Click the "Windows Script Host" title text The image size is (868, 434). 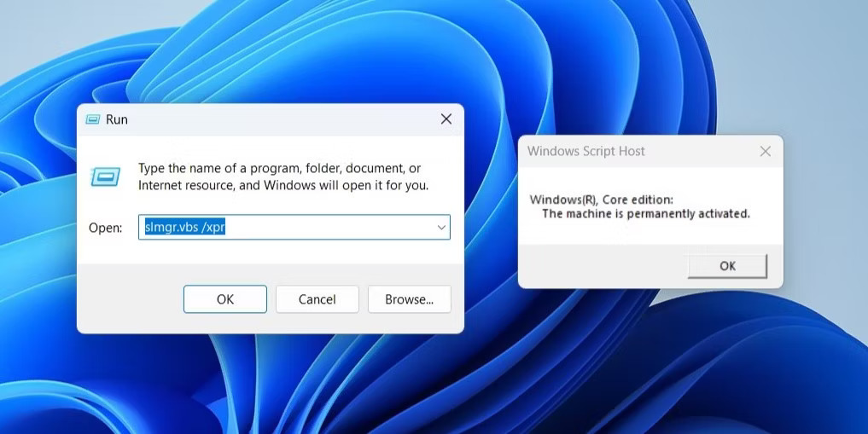[585, 151]
